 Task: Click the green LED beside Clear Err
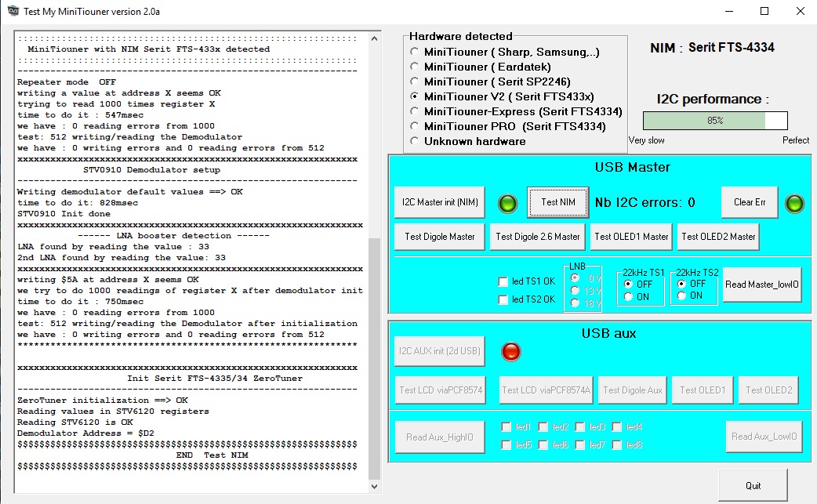(794, 204)
